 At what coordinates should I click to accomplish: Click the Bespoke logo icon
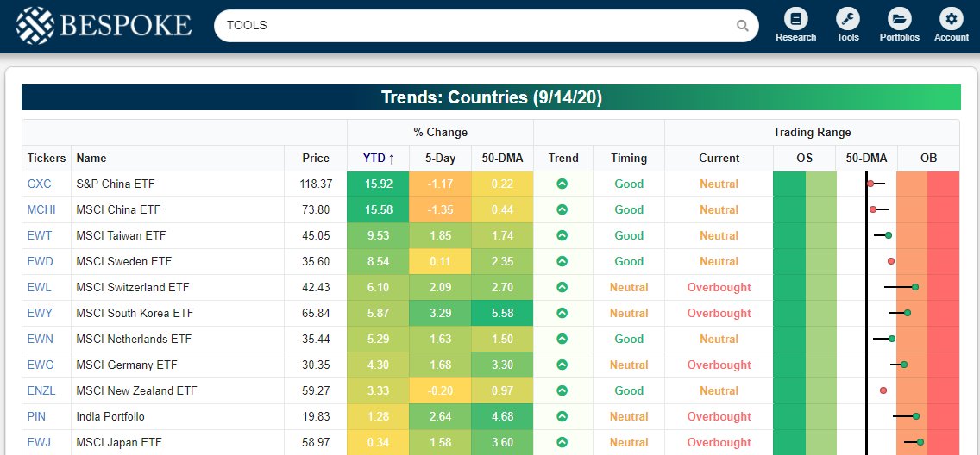pyautogui.click(x=35, y=25)
